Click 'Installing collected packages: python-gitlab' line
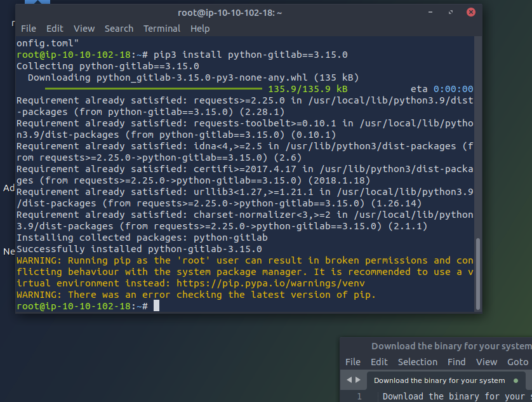This screenshot has height=402, width=532. click(x=142, y=238)
